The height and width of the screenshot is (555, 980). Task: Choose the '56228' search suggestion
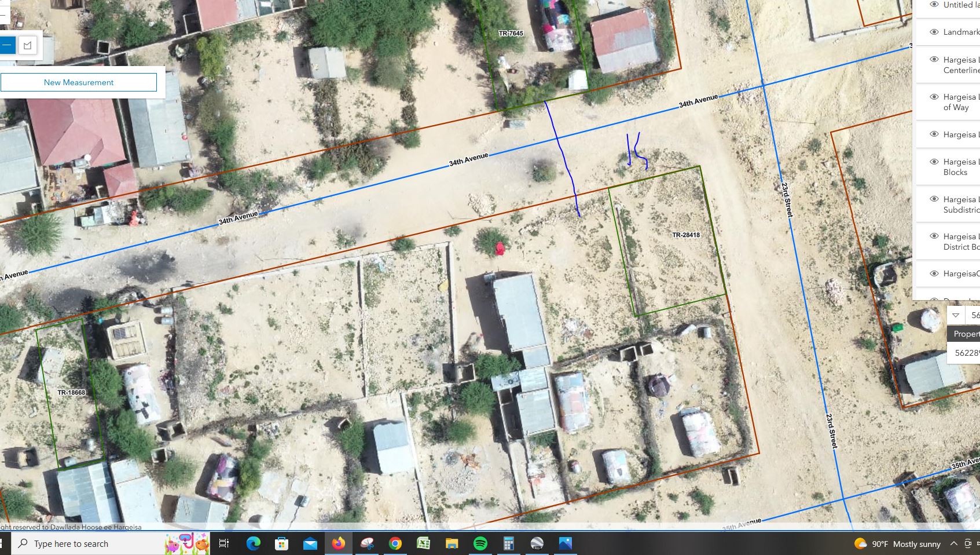pyautogui.click(x=964, y=353)
